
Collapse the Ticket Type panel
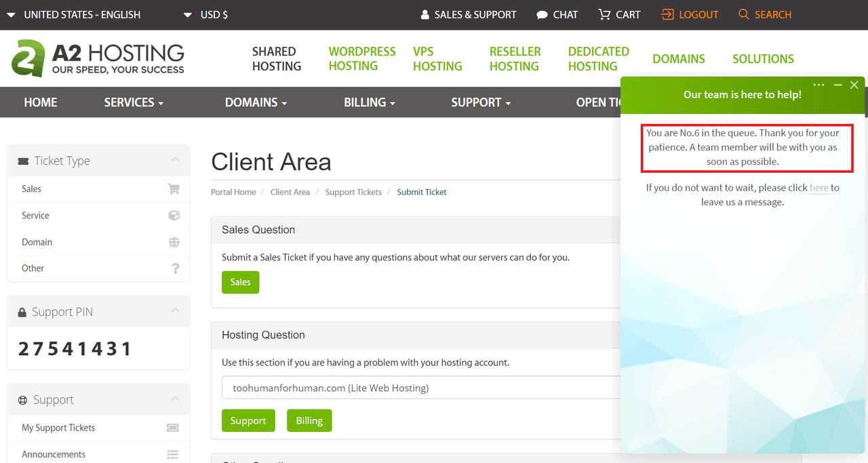[x=175, y=160]
